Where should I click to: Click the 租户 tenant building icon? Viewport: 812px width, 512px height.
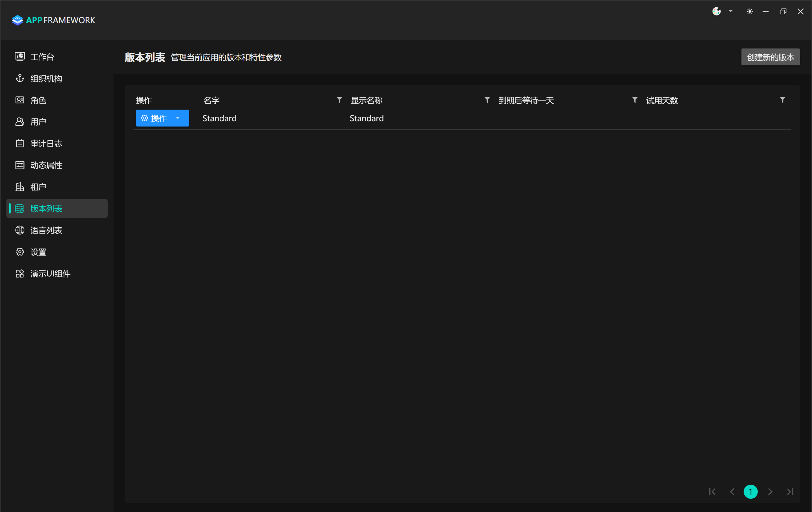19,187
